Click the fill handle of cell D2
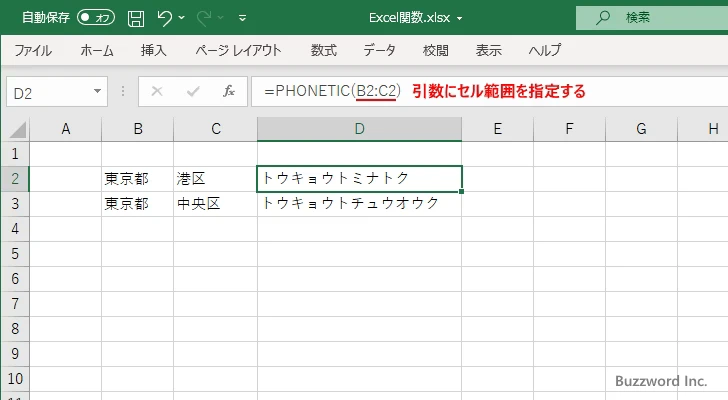728x400 pixels. (462, 191)
